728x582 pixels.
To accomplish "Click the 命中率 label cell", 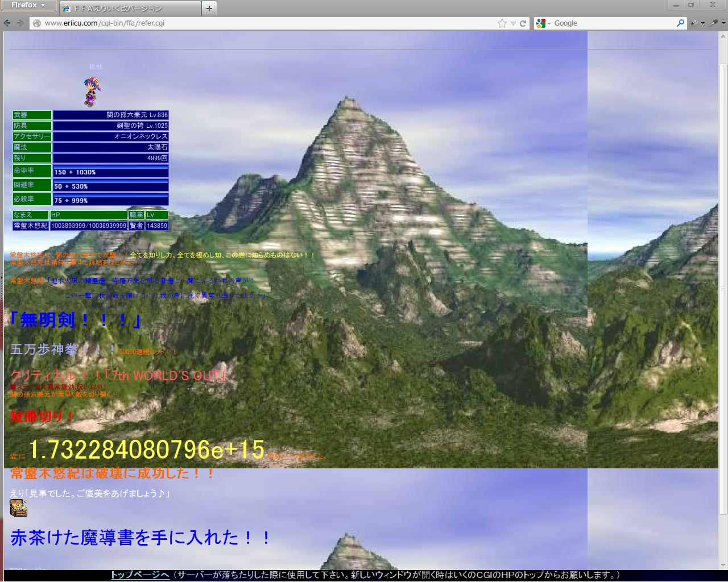I will coord(32,171).
